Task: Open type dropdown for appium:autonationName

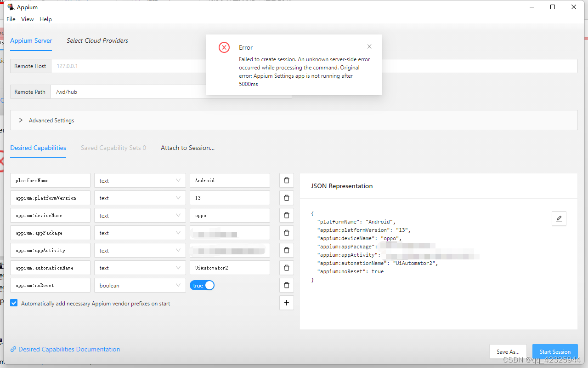Action: point(140,268)
